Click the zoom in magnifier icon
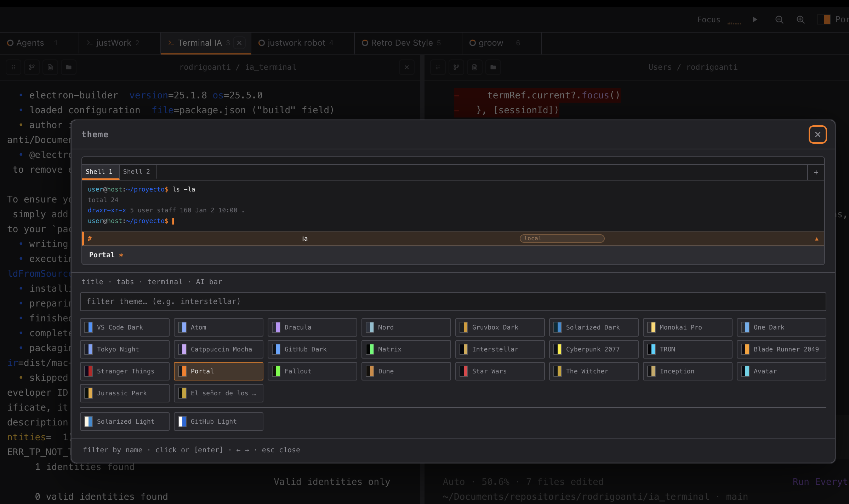The image size is (849, 504). (x=800, y=20)
